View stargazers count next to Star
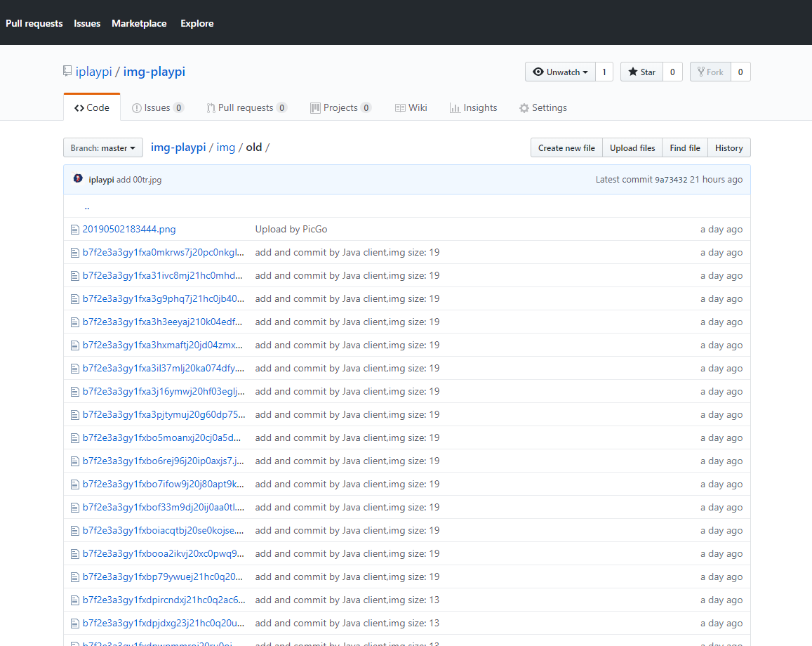This screenshot has width=812, height=646. [672, 72]
